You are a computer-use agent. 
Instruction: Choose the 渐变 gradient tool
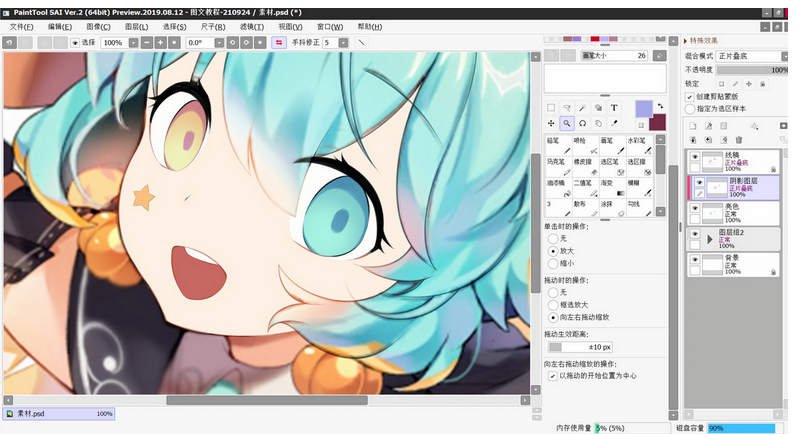point(612,187)
